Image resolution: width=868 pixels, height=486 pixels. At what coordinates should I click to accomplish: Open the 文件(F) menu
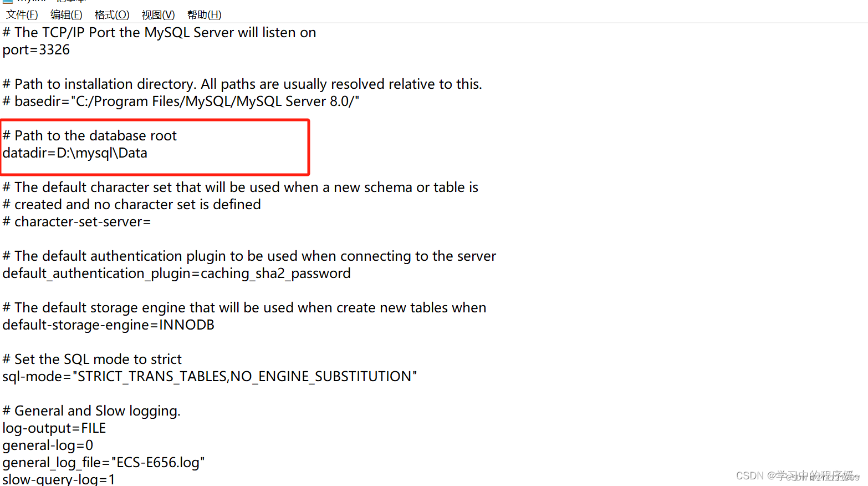point(22,14)
